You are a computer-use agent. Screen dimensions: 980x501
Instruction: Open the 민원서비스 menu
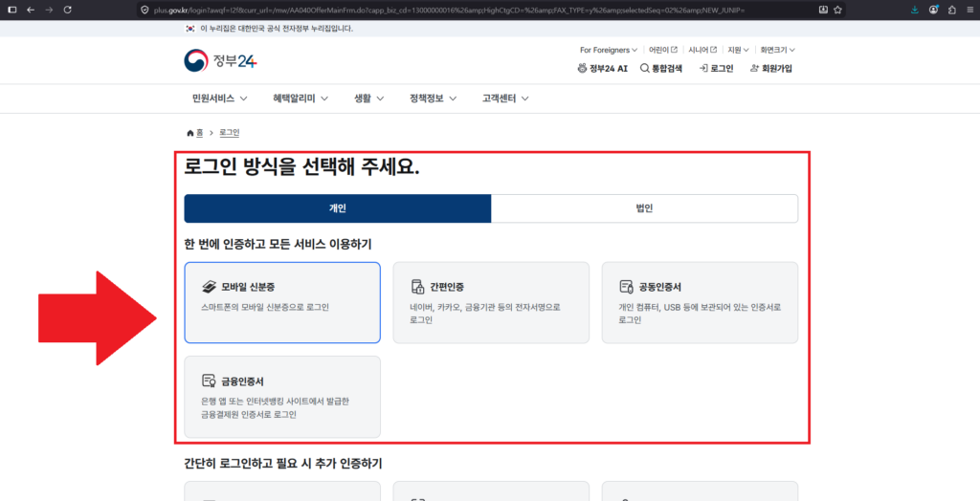coord(219,98)
